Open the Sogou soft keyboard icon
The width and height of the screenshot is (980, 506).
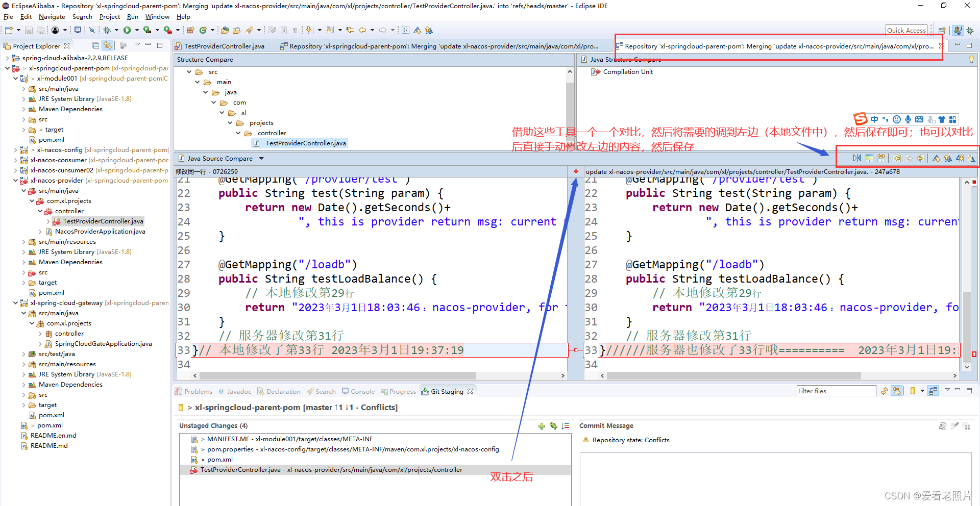tap(919, 119)
